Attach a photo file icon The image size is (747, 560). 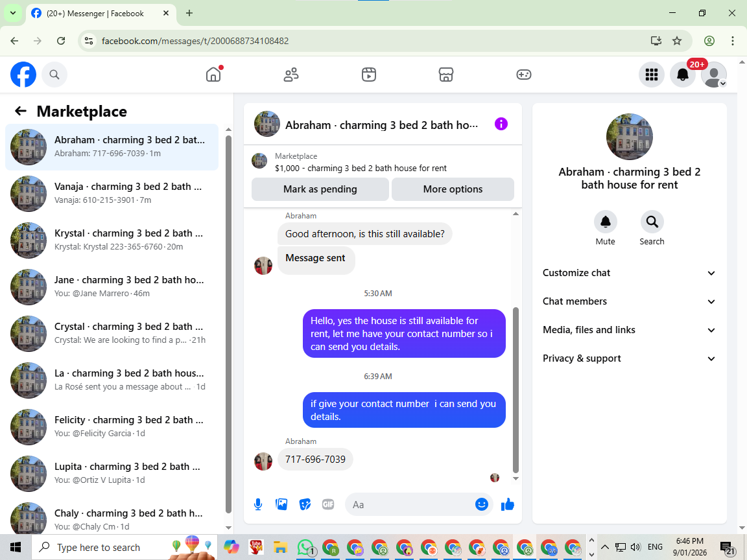[281, 504]
